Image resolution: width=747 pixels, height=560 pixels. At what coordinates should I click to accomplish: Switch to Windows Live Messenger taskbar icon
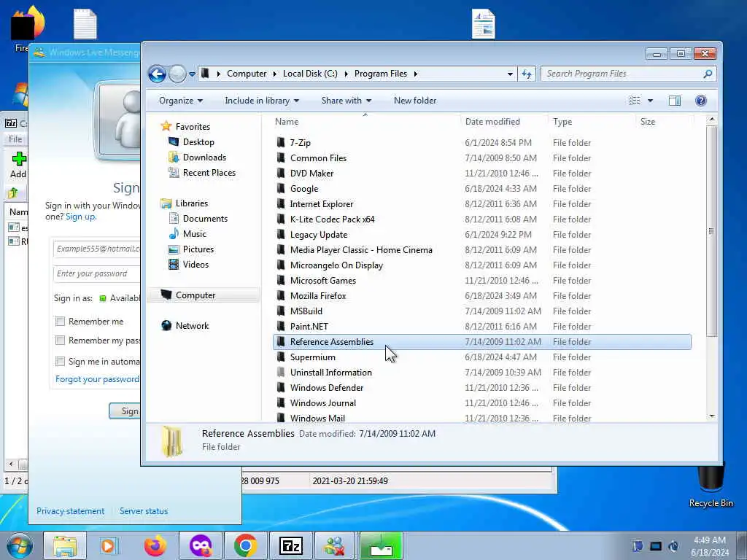point(336,545)
